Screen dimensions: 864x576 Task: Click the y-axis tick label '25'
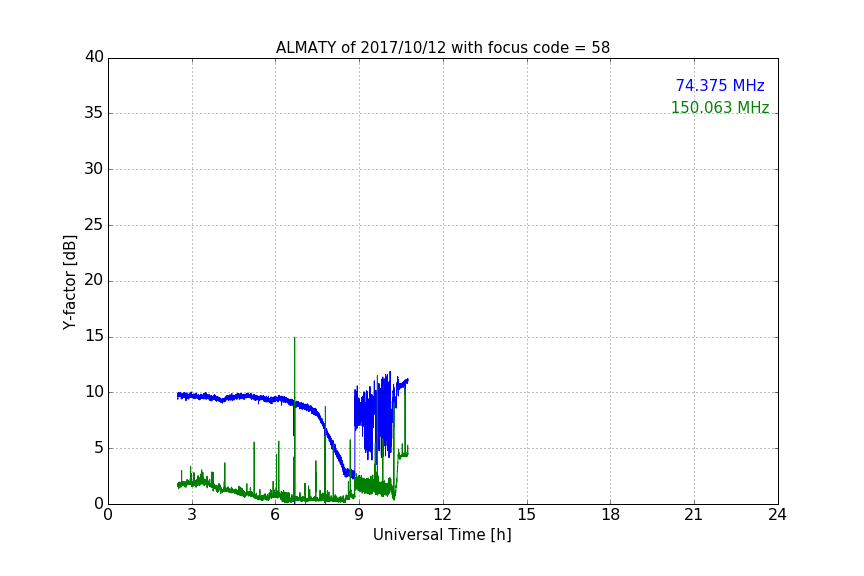[94, 224]
